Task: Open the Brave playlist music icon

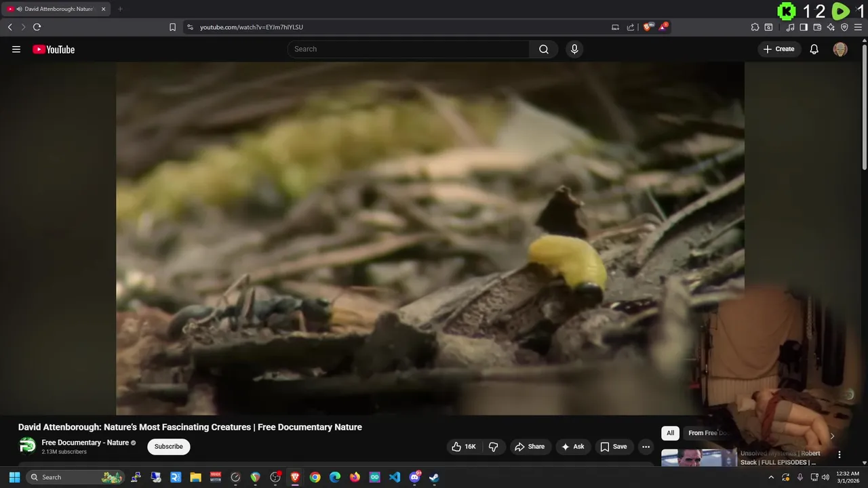Action: [791, 27]
